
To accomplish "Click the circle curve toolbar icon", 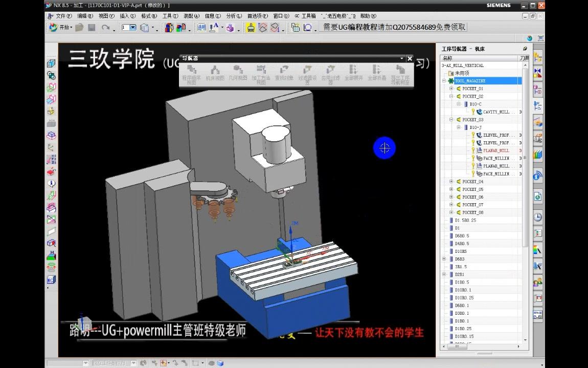I will tap(307, 28).
